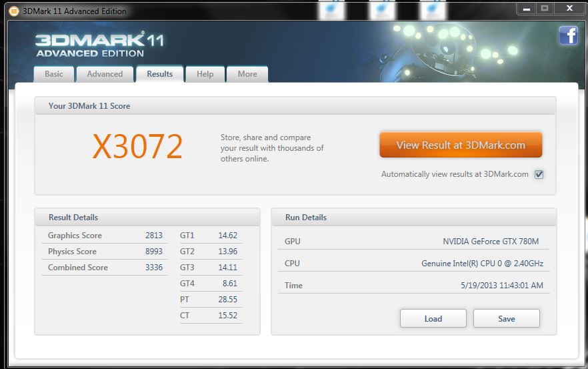The height and width of the screenshot is (369, 588).
Task: Click the Physics Score label
Action: [x=72, y=252]
